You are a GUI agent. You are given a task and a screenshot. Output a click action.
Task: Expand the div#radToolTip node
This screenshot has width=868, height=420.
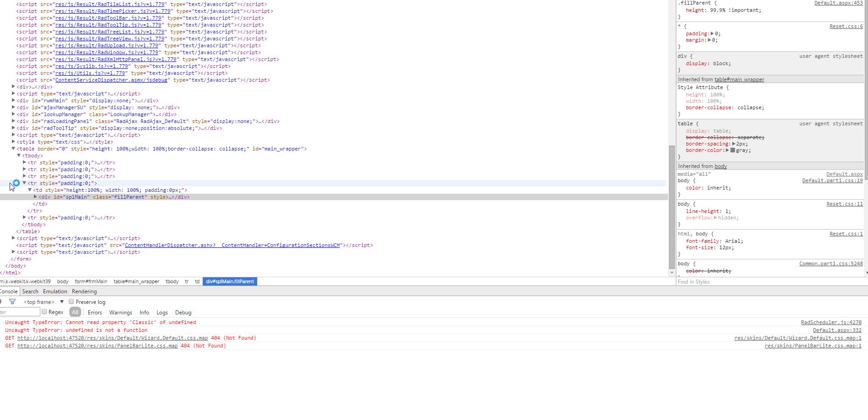click(x=13, y=128)
